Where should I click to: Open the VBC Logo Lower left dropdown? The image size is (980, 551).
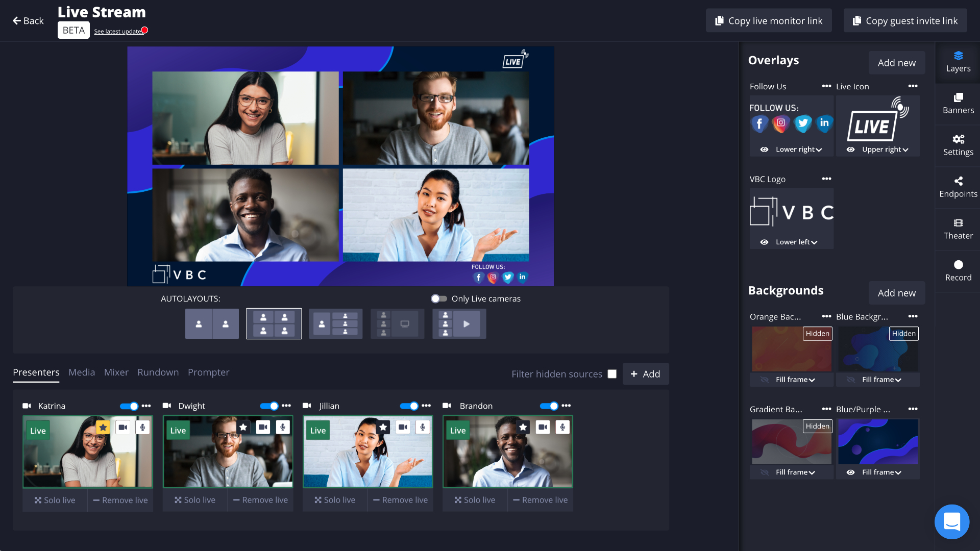(796, 242)
